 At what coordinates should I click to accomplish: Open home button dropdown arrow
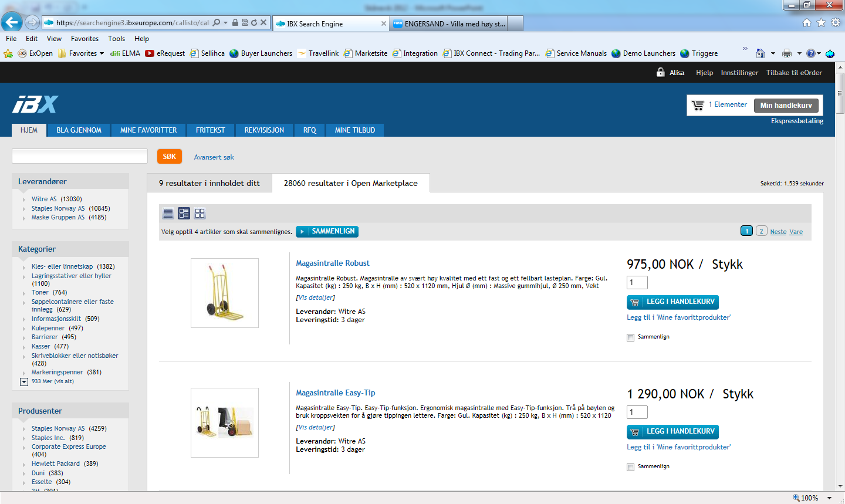click(x=773, y=53)
